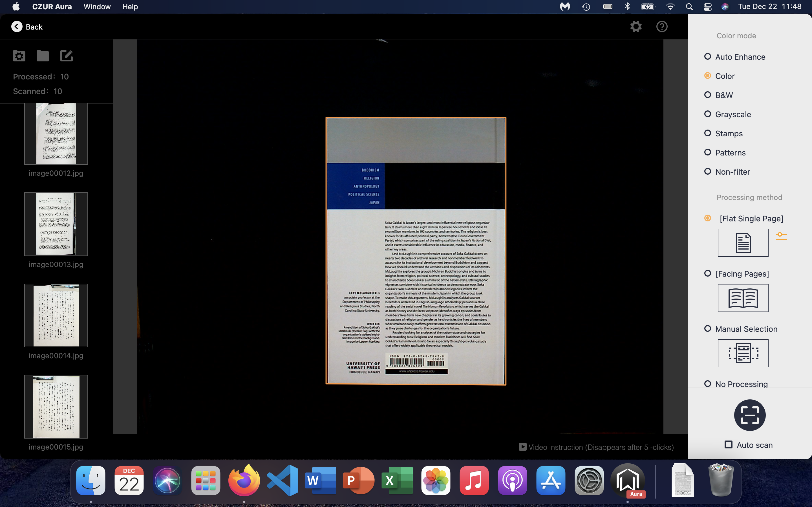Open the sidebar image settings gear icon
The height and width of the screenshot is (507, 812).
point(19,56)
